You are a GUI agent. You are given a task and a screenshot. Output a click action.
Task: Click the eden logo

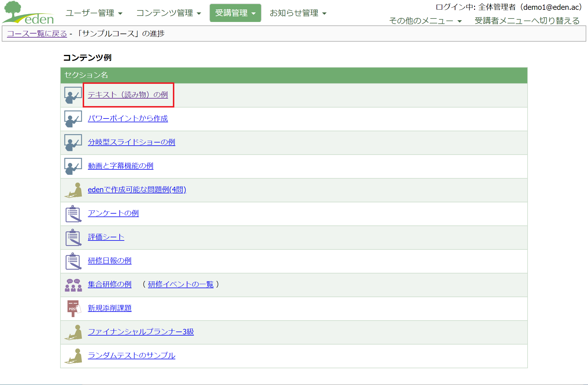tap(28, 13)
